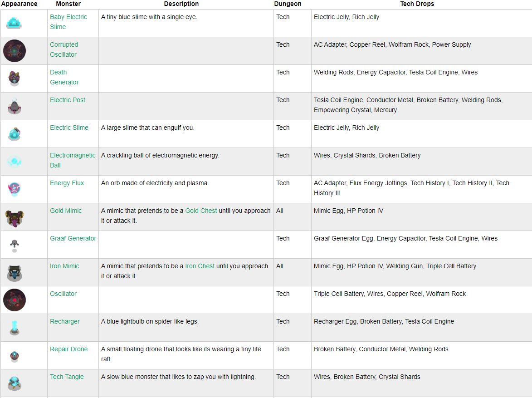Click the Dungeon column header
This screenshot has height=398, width=532.
click(x=288, y=4)
